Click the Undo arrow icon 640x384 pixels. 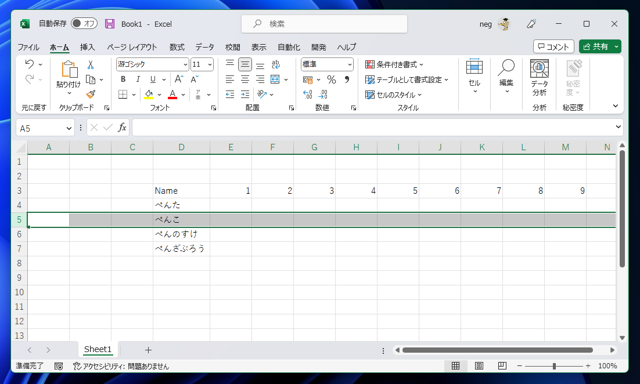[x=29, y=64]
